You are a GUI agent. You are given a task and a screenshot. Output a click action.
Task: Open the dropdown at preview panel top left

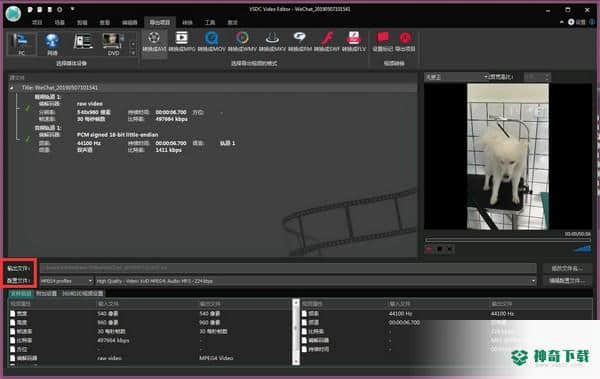pyautogui.click(x=457, y=77)
